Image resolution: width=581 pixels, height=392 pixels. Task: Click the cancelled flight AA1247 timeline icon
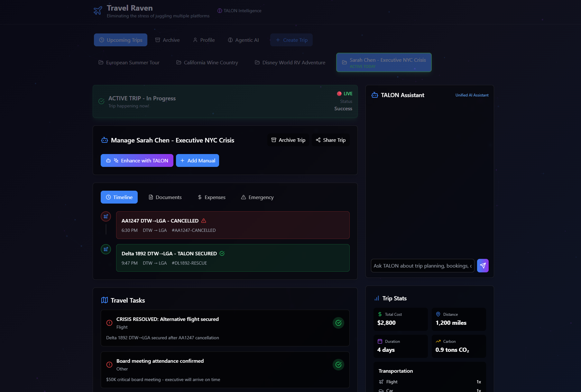click(106, 216)
